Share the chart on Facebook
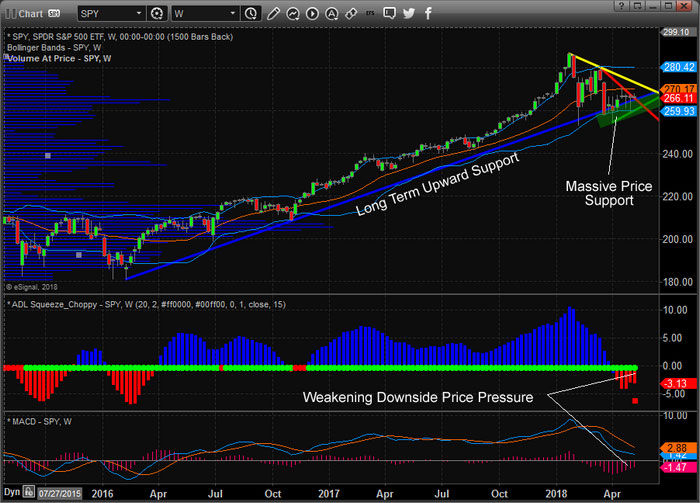Screen dimensions: 700x503 coord(428,14)
